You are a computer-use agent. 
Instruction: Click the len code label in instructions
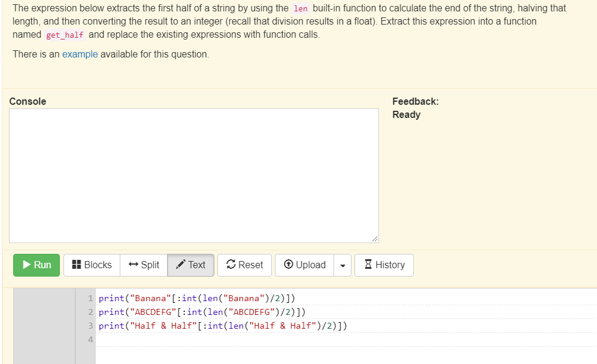301,8
